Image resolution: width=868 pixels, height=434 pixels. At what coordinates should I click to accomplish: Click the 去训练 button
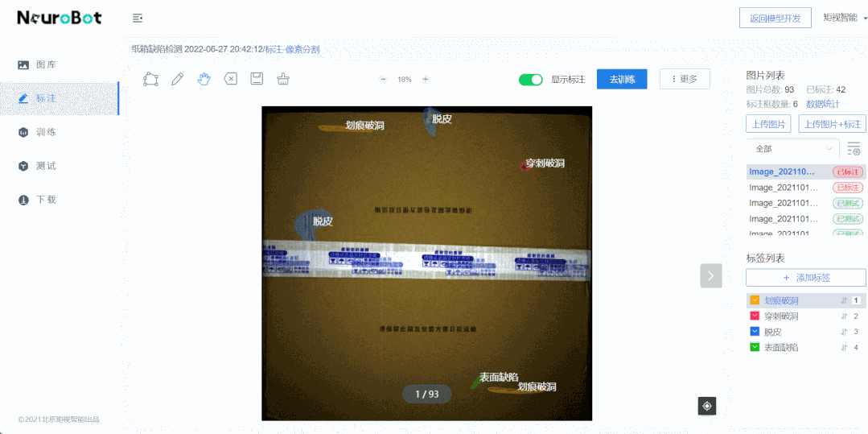click(621, 79)
